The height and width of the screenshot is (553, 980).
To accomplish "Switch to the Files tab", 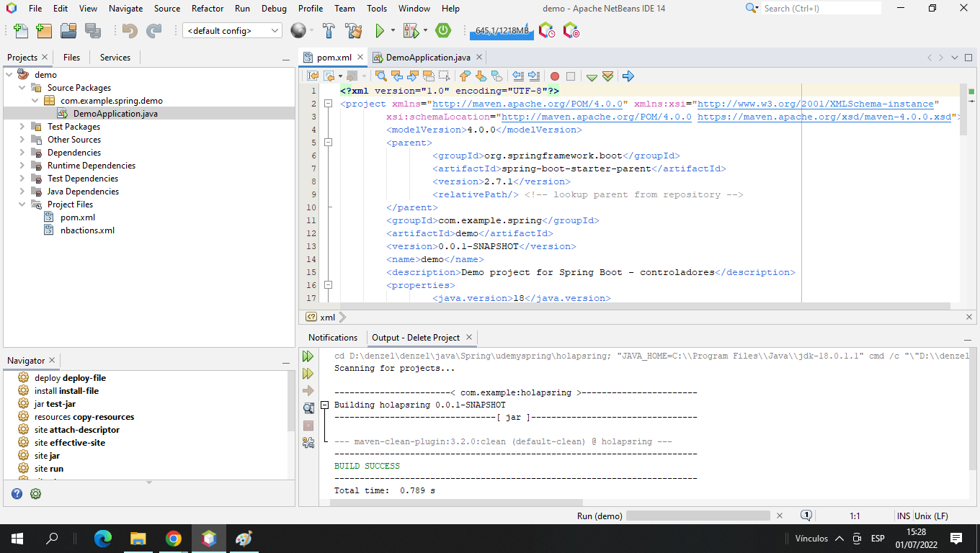I will click(x=71, y=57).
